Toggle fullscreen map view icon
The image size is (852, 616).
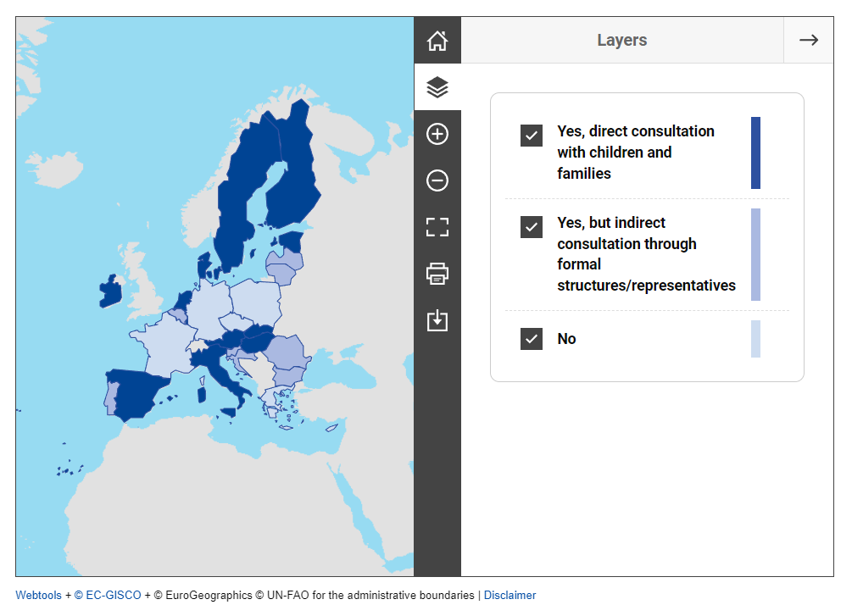pyautogui.click(x=437, y=227)
